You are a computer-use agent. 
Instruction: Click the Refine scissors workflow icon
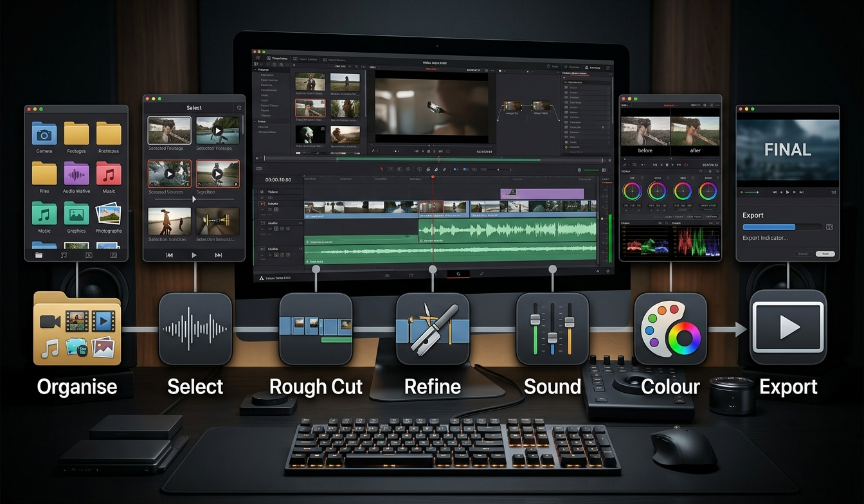433,328
